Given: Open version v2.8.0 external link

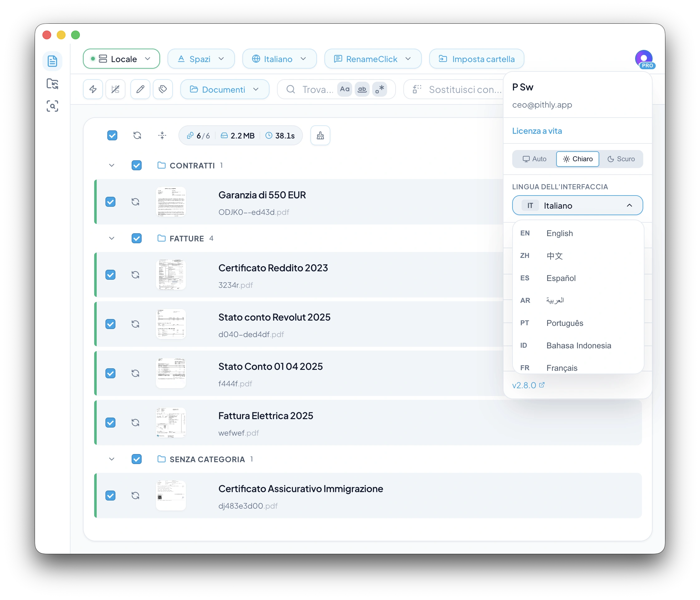Looking at the screenshot, I should [528, 385].
